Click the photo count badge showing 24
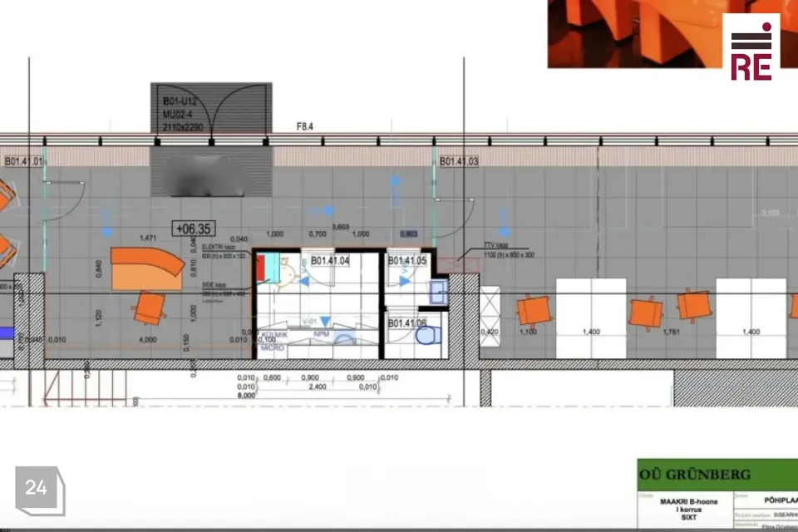 pos(37,488)
